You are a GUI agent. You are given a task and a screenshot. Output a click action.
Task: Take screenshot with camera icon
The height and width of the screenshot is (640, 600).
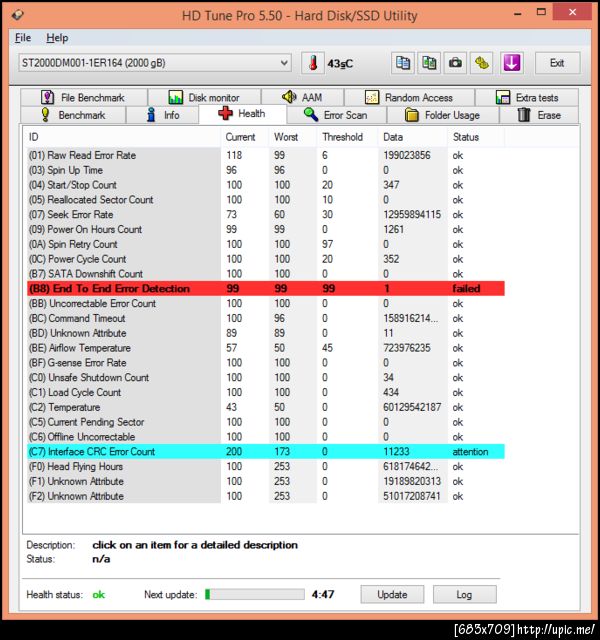point(455,63)
